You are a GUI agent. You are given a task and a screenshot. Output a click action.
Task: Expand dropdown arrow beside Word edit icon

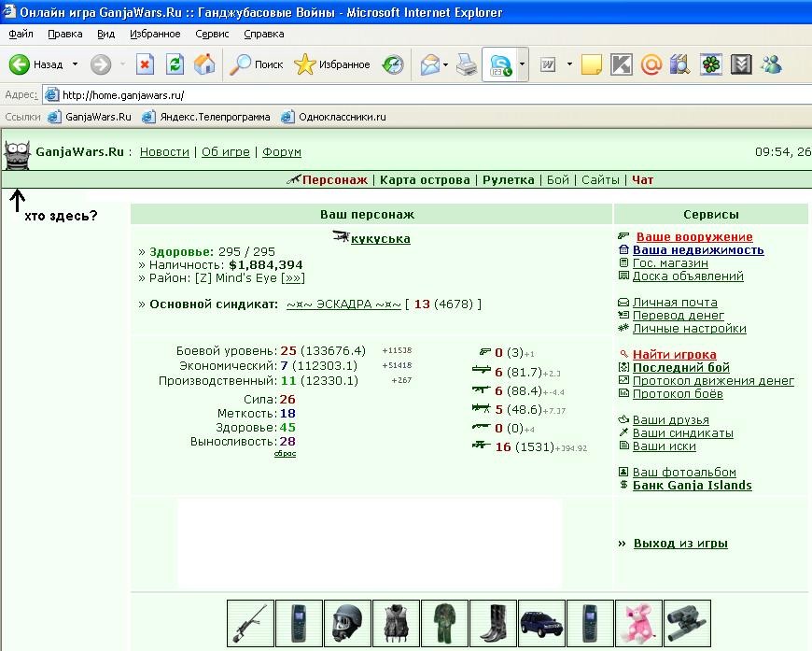click(569, 64)
